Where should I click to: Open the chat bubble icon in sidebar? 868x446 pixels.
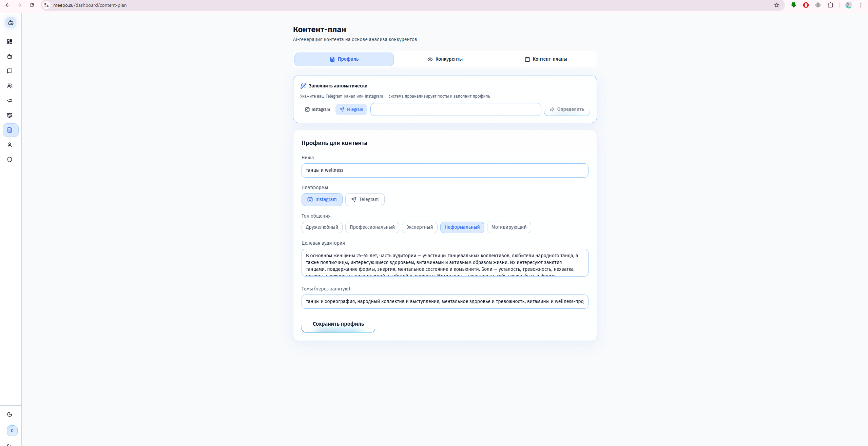pos(10,71)
